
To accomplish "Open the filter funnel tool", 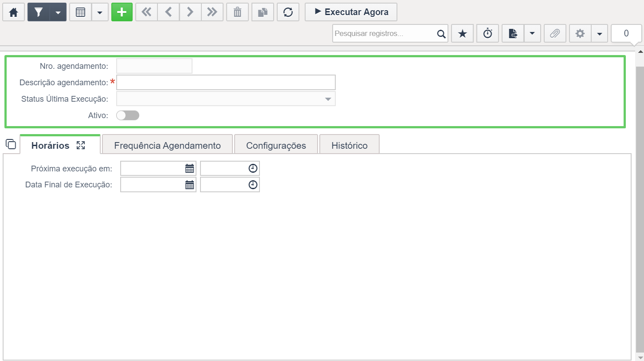I will (39, 12).
